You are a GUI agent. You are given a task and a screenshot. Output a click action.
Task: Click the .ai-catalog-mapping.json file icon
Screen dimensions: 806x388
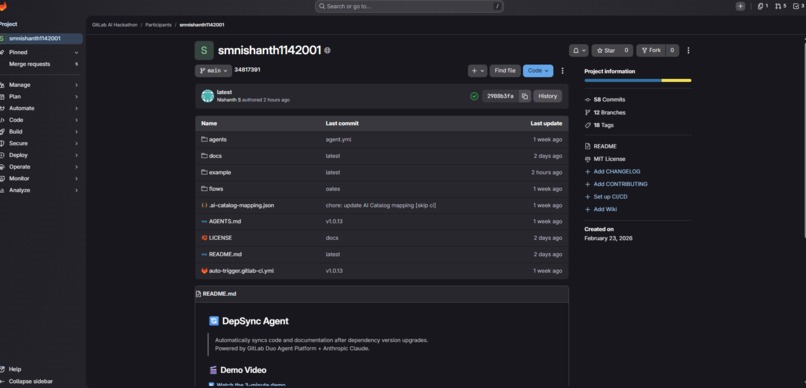204,205
